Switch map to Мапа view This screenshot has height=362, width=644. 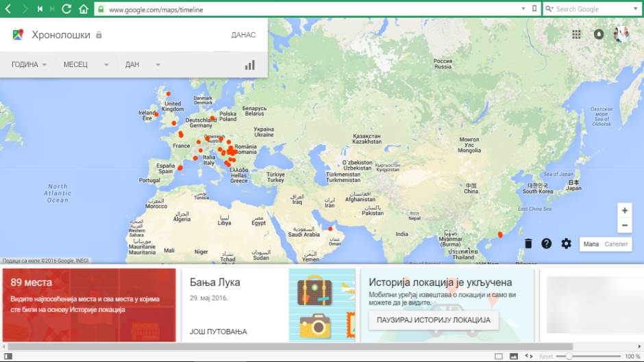(x=591, y=244)
